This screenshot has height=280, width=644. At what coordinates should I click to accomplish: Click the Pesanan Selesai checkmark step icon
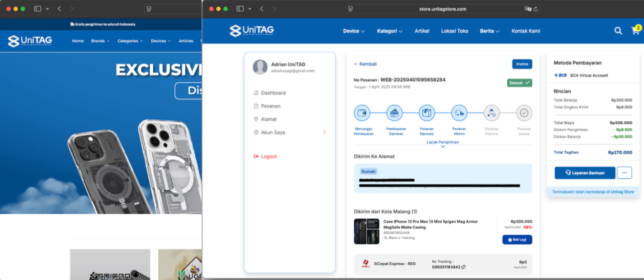tap(524, 113)
